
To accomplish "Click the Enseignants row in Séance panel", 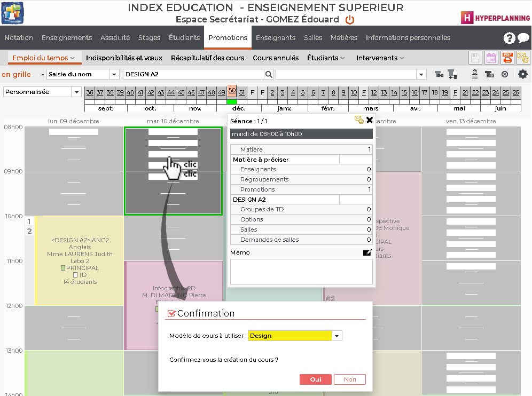I will pyautogui.click(x=301, y=169).
